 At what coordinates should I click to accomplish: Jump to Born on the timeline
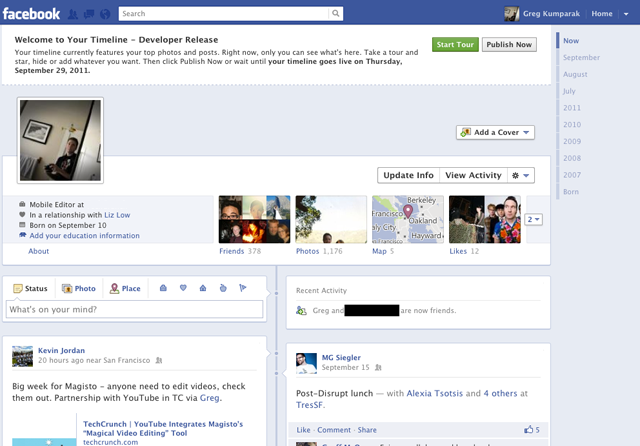571,192
